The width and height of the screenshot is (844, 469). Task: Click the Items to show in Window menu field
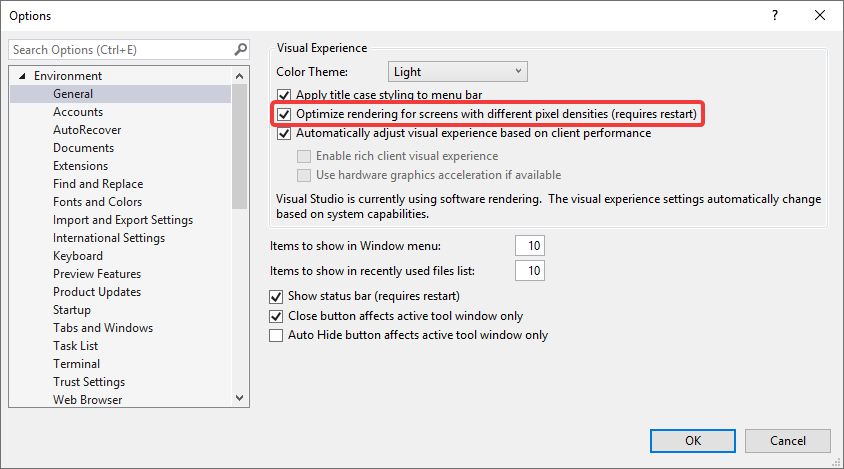[x=529, y=246]
